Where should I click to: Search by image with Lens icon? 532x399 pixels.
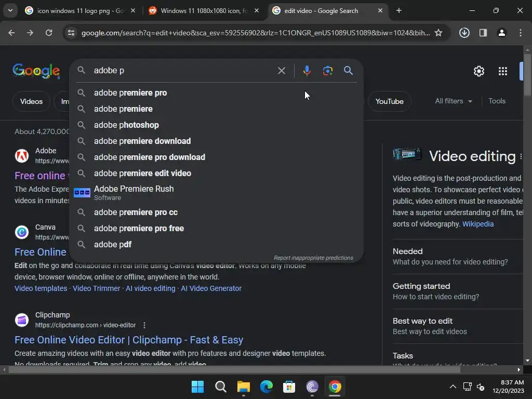(x=327, y=71)
